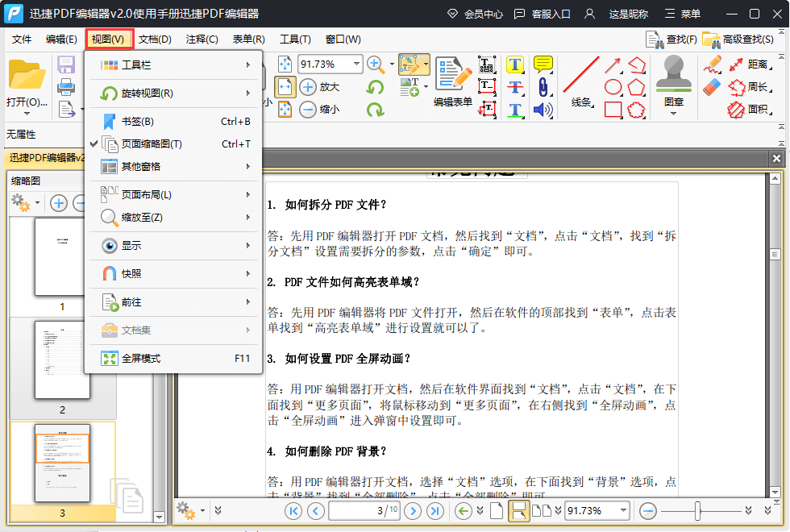Open the zoom percentage dropdown in top toolbar

click(355, 64)
